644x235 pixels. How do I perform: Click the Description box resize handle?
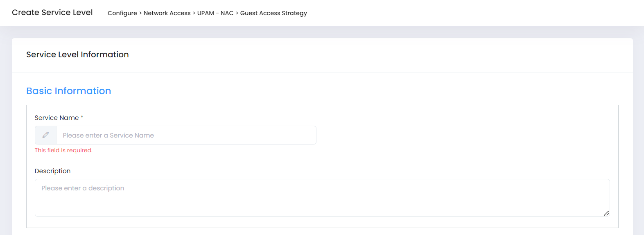tap(606, 213)
